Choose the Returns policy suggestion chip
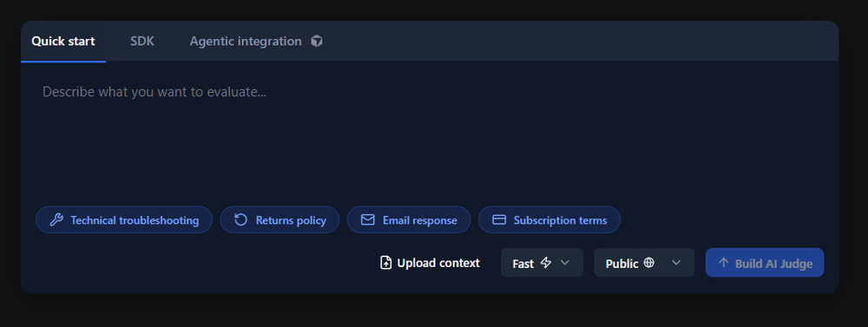This screenshot has width=868, height=327. coord(279,220)
